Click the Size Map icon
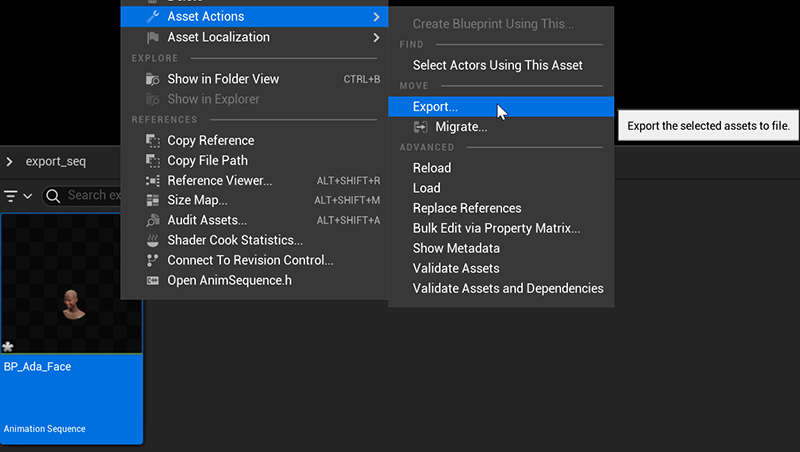The image size is (800, 452). pyautogui.click(x=153, y=200)
